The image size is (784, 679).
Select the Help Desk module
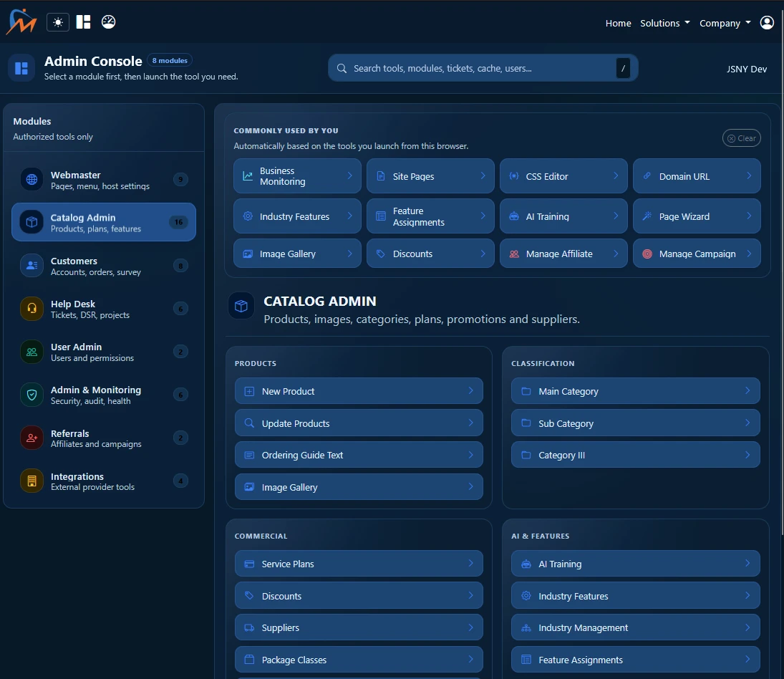[104, 309]
